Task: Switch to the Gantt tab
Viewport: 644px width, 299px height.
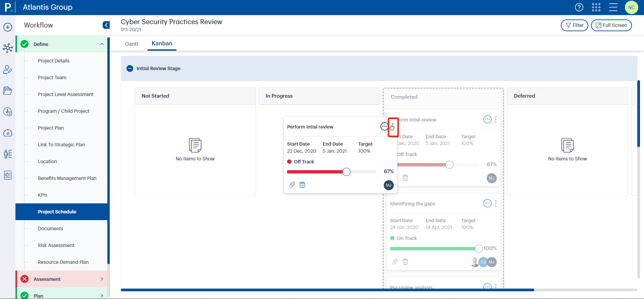Action: point(131,44)
